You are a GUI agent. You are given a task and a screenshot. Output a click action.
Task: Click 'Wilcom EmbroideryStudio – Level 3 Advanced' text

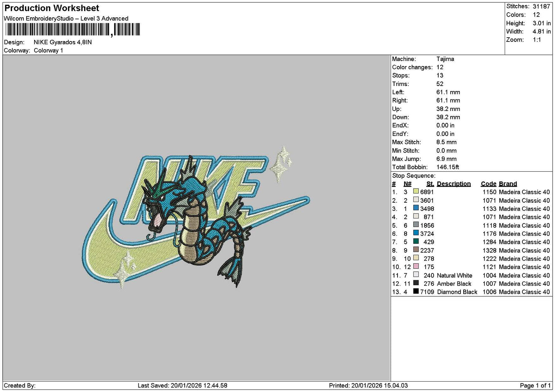tap(66, 18)
